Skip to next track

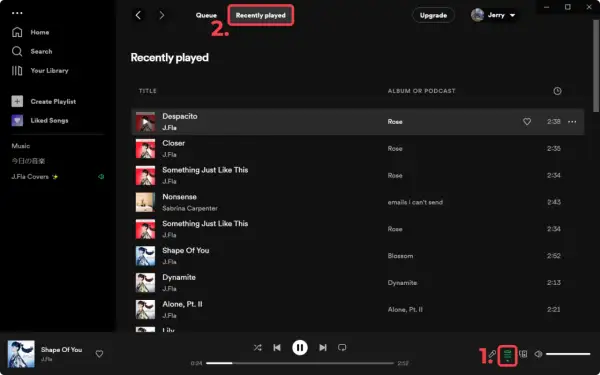click(323, 347)
